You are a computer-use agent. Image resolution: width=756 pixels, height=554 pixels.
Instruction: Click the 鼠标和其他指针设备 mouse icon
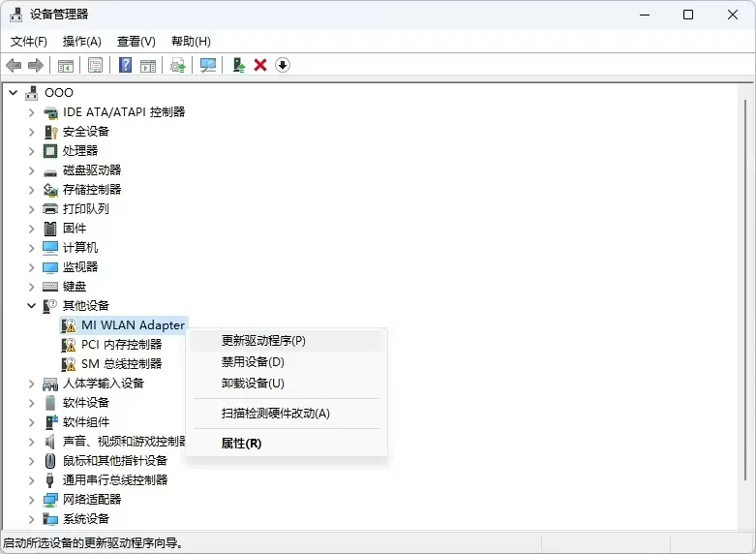[x=50, y=461]
